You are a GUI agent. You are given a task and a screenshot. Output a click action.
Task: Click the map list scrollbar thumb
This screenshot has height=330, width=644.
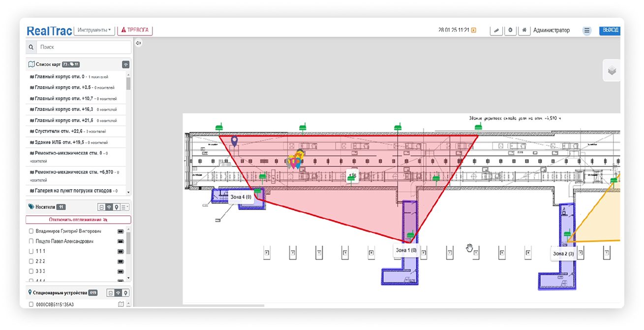[x=128, y=83]
